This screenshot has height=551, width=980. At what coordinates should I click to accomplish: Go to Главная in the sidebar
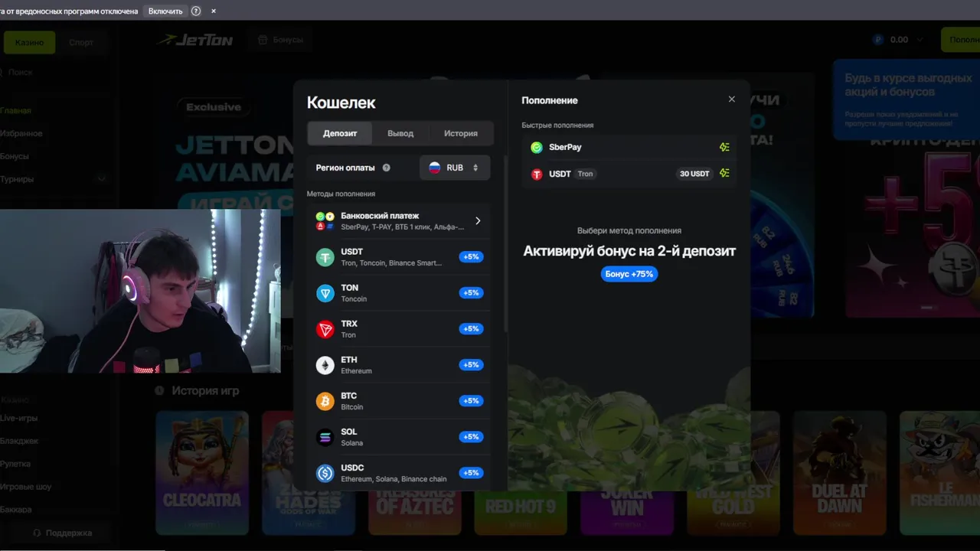(16, 110)
